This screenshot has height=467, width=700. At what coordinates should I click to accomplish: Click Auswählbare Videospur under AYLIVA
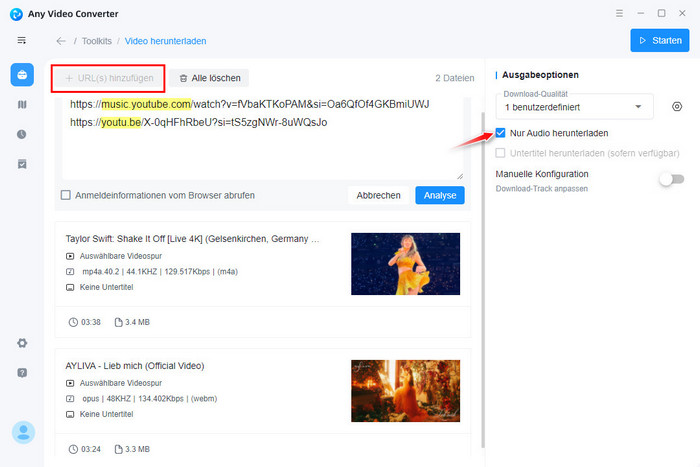point(121,383)
